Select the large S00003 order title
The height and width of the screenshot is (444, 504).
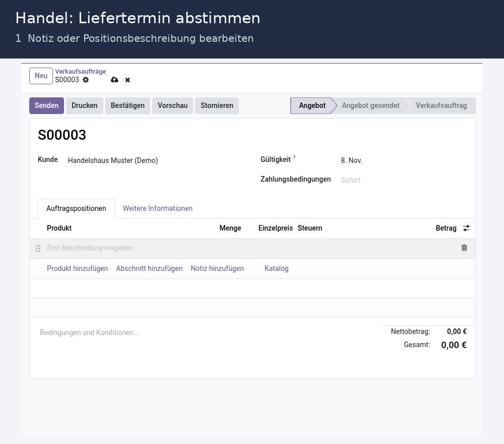click(62, 135)
